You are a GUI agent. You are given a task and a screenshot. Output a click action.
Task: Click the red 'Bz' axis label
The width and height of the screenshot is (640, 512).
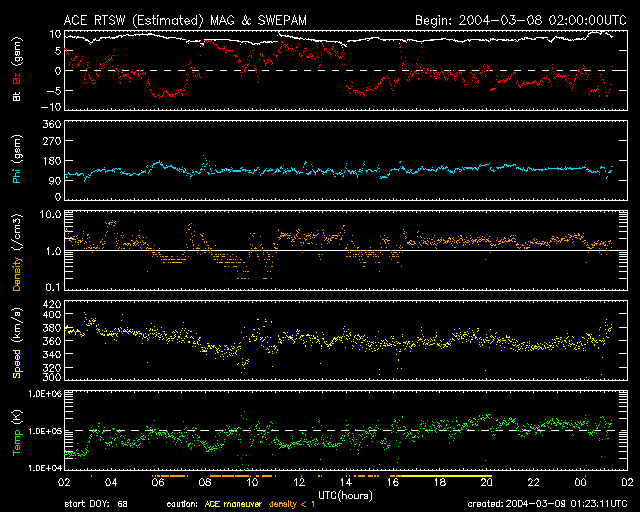coord(17,78)
